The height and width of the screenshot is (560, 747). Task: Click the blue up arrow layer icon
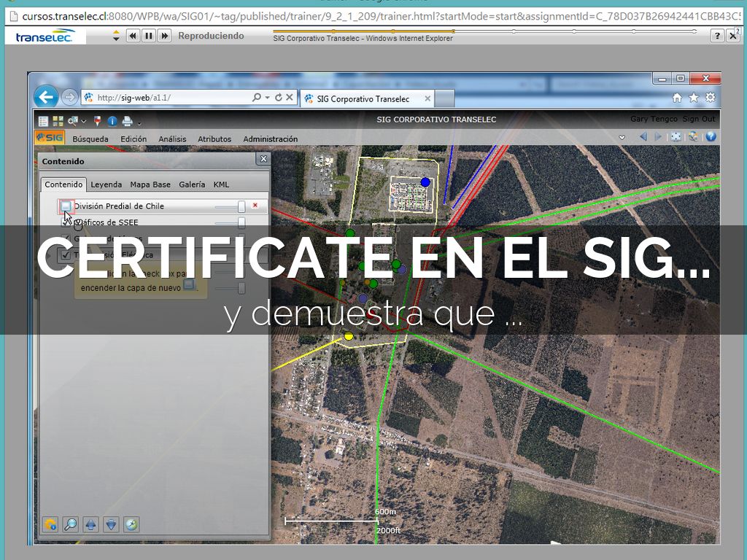90,524
